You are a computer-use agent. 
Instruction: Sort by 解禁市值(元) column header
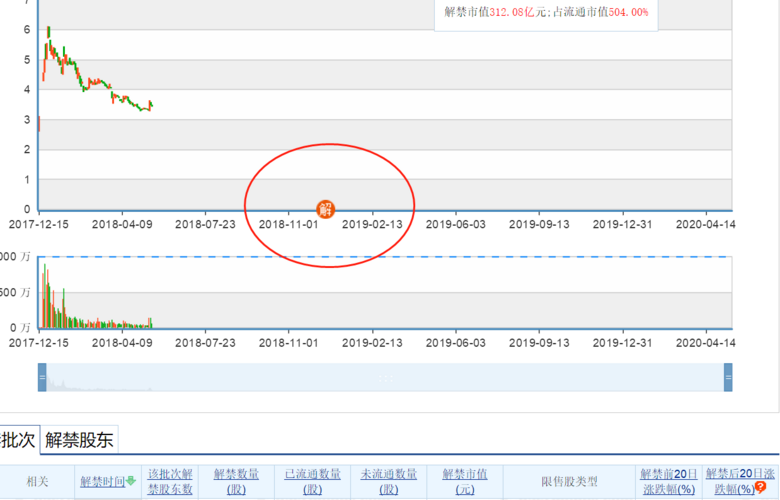pyautogui.click(x=465, y=482)
